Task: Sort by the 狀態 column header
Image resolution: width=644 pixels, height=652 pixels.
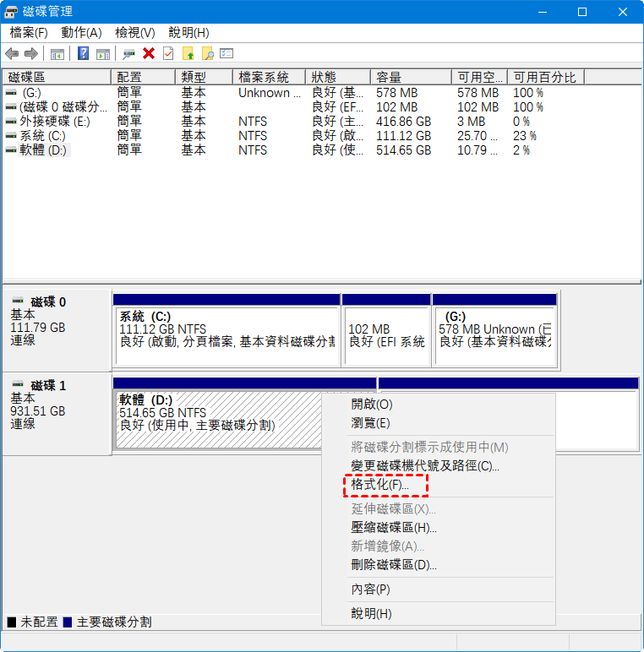Action: (338, 78)
